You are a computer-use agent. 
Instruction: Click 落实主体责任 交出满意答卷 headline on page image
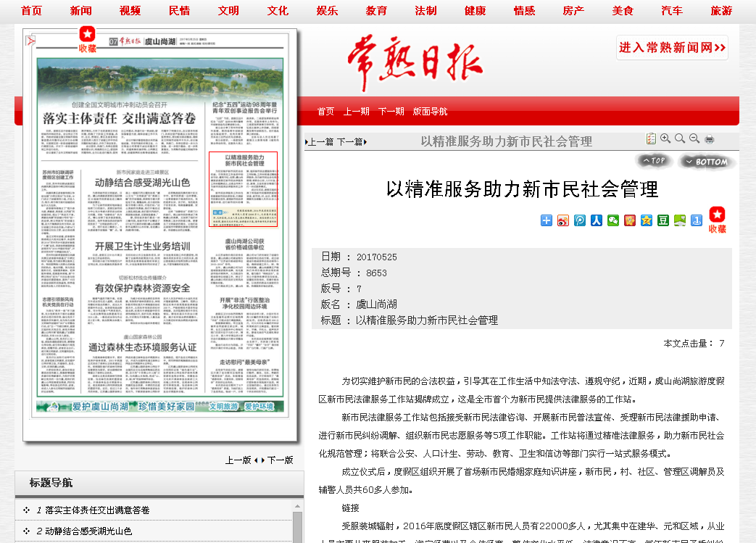coord(119,118)
